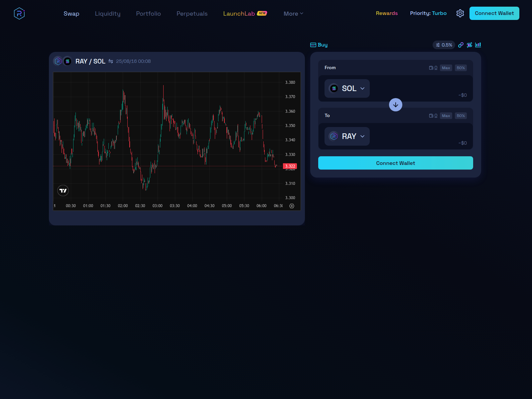Click the Buy link above swap panel
Viewport: 532px width, 399px height.
click(319, 45)
